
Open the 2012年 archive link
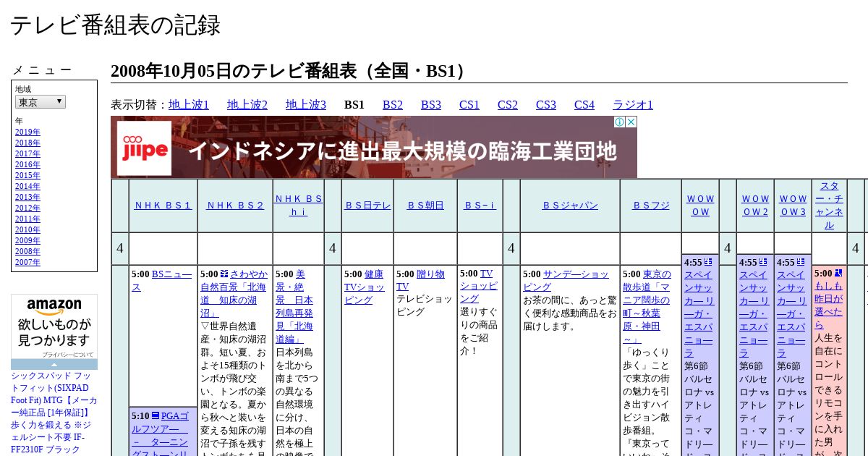tap(27, 208)
